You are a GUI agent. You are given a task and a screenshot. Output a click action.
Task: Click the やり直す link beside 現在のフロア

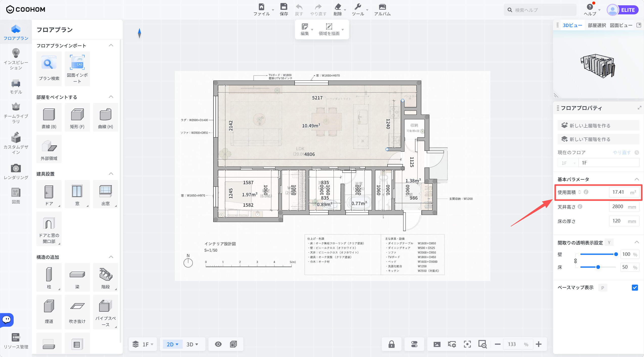point(622,152)
